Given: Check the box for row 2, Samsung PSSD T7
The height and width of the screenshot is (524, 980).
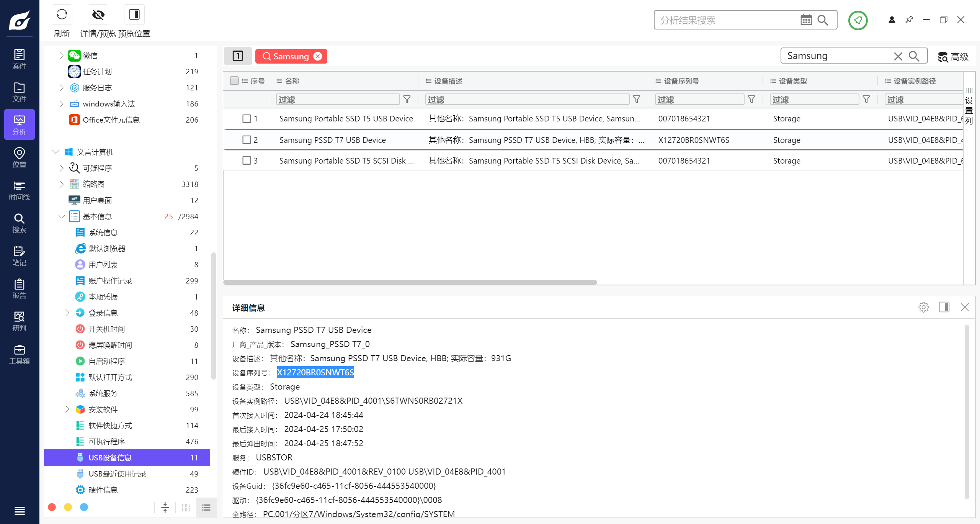Looking at the screenshot, I should (247, 140).
